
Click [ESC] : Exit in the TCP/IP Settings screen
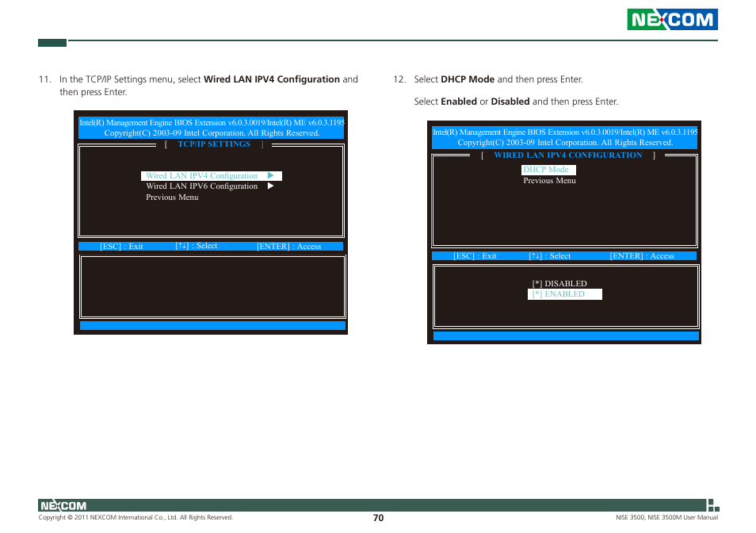121,247
